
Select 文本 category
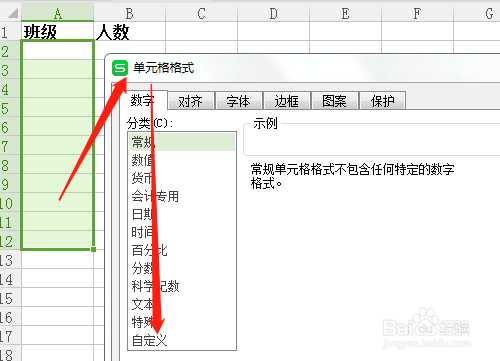pos(182,304)
